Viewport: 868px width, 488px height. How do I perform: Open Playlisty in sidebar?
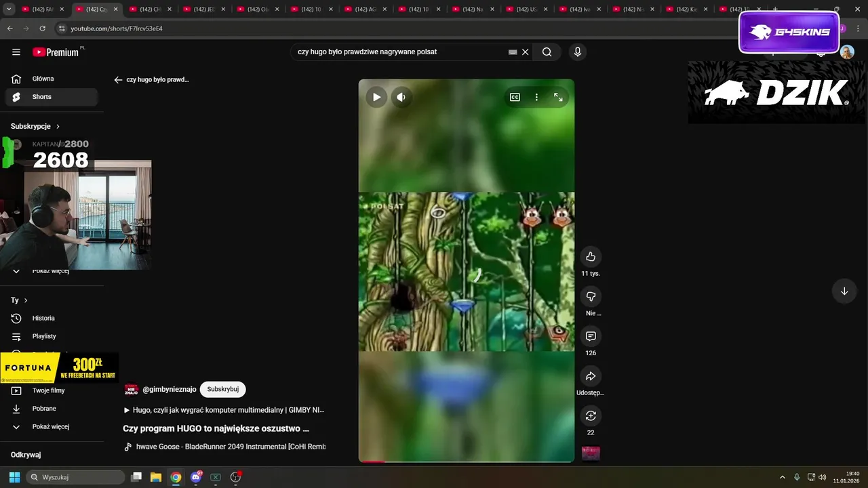[x=52, y=336]
